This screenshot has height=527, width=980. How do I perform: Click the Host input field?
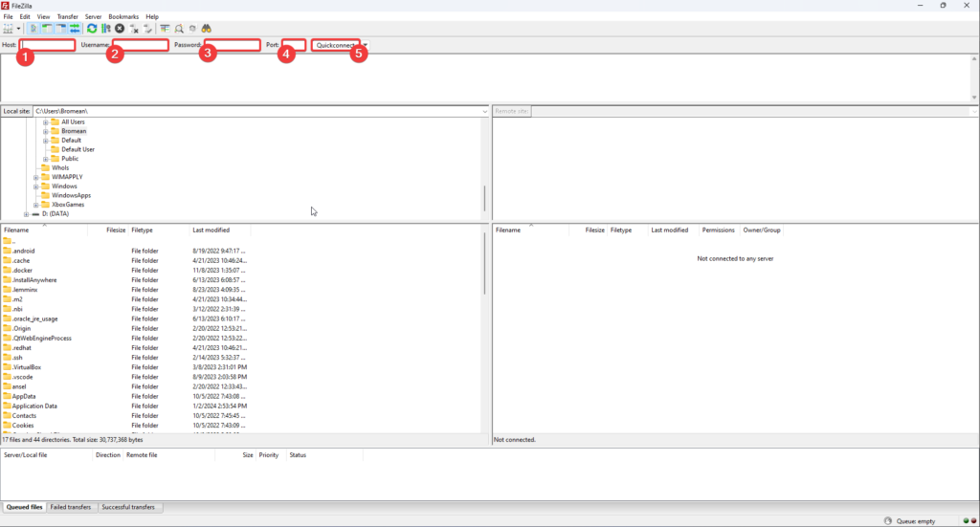(47, 45)
